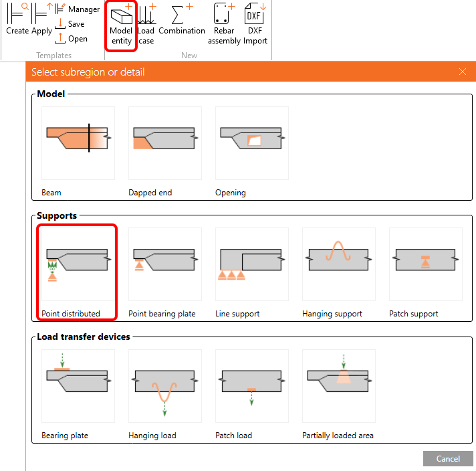This screenshot has height=471, width=476.
Task: Click Open in the Templates group
Action: (71, 39)
